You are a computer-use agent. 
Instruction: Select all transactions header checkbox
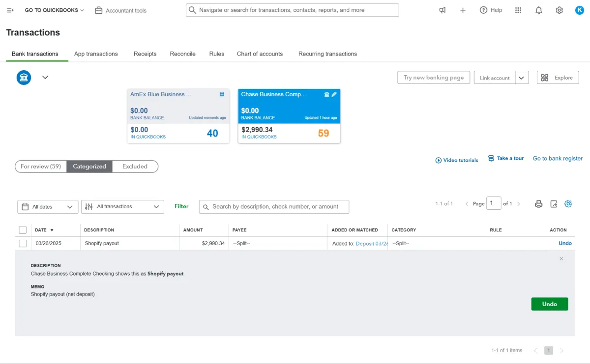pyautogui.click(x=23, y=230)
